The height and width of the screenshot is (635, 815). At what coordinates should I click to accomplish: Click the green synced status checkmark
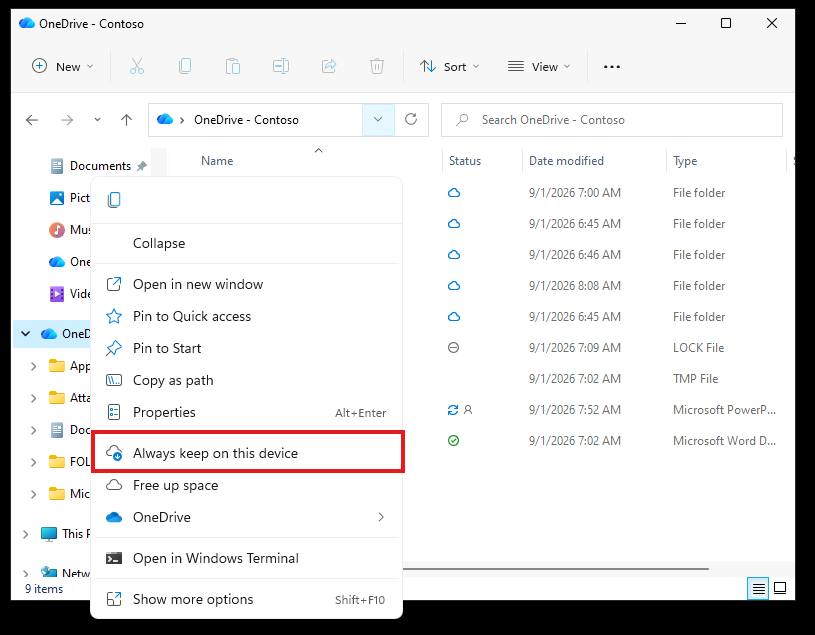pos(454,441)
